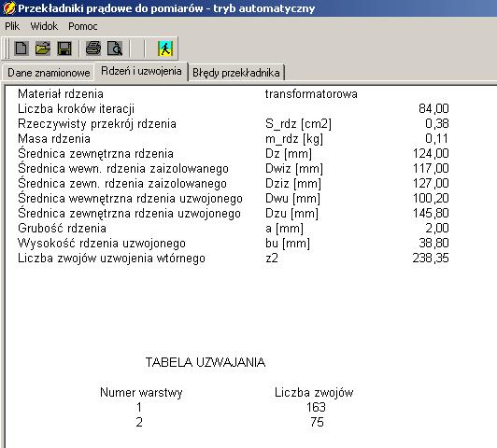Click the 'bu [mm]' symbol

click(x=288, y=244)
